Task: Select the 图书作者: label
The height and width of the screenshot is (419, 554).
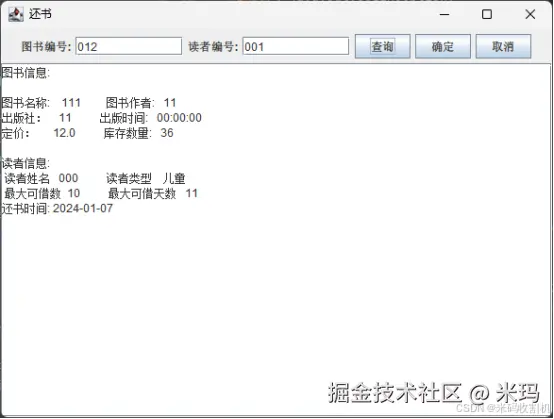Action: [x=130, y=103]
